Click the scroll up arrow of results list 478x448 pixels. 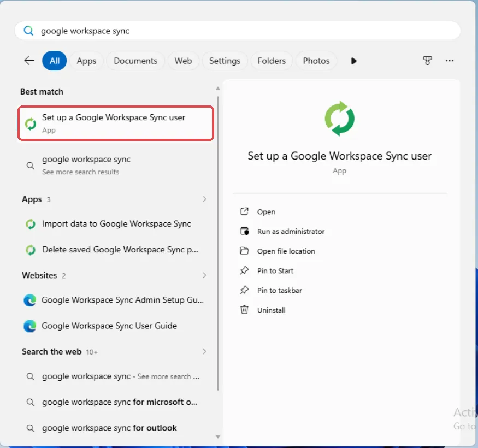[217, 89]
